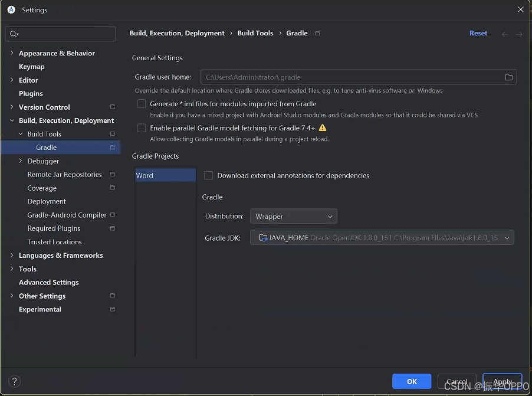Click the Build Tools breadcrumb
This screenshot has height=396, width=532.
255,33
